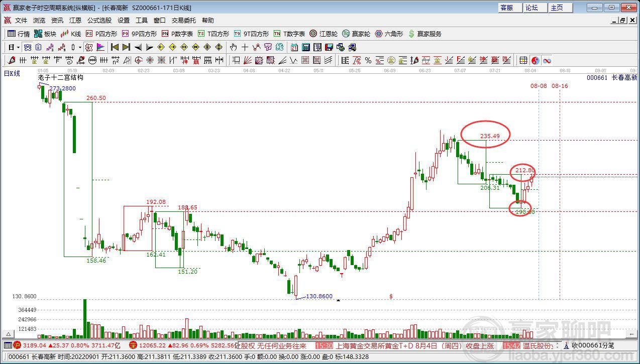This screenshot has height=364, width=640.
Task: Open the 资讯 menu
Action: click(57, 21)
